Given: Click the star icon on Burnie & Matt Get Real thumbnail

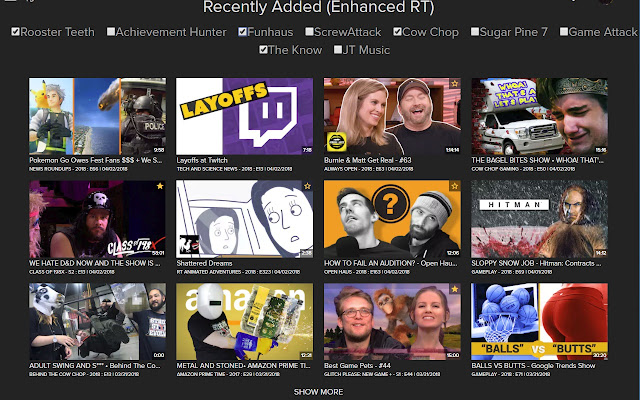Looking at the screenshot, I should pyautogui.click(x=454, y=84).
